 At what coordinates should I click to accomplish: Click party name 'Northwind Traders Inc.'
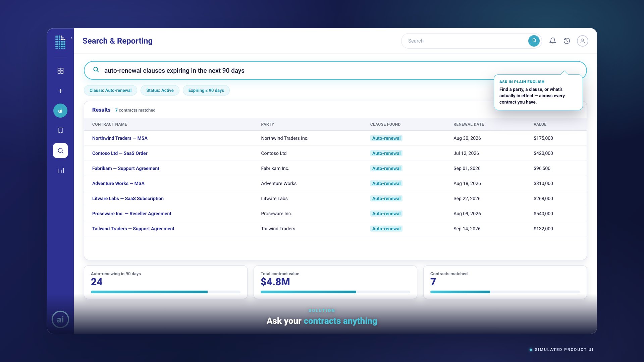pyautogui.click(x=284, y=138)
